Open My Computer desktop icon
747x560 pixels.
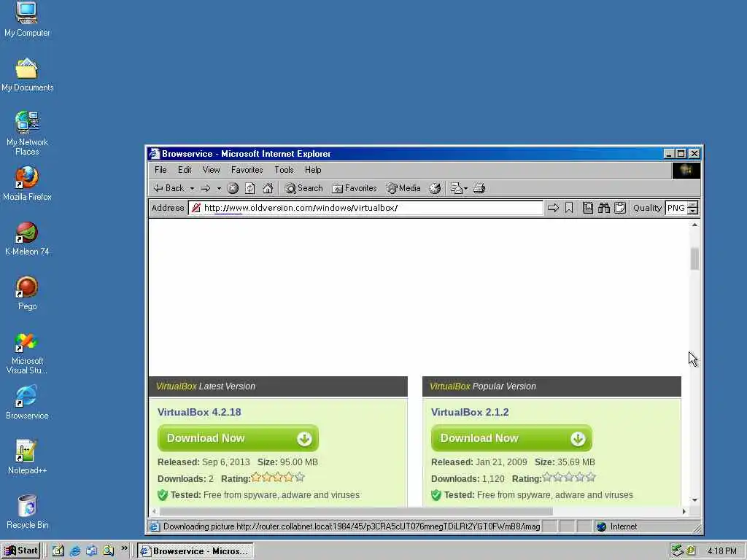pos(27,19)
